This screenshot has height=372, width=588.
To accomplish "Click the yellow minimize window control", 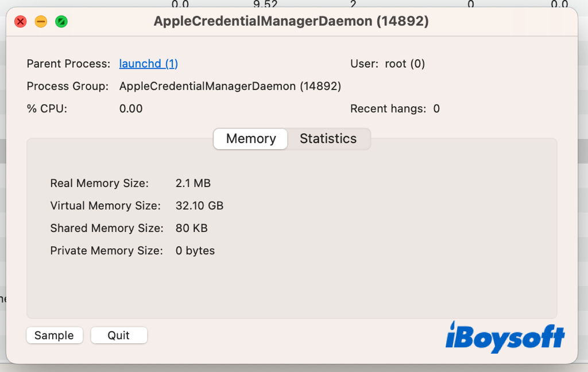I will click(x=40, y=21).
